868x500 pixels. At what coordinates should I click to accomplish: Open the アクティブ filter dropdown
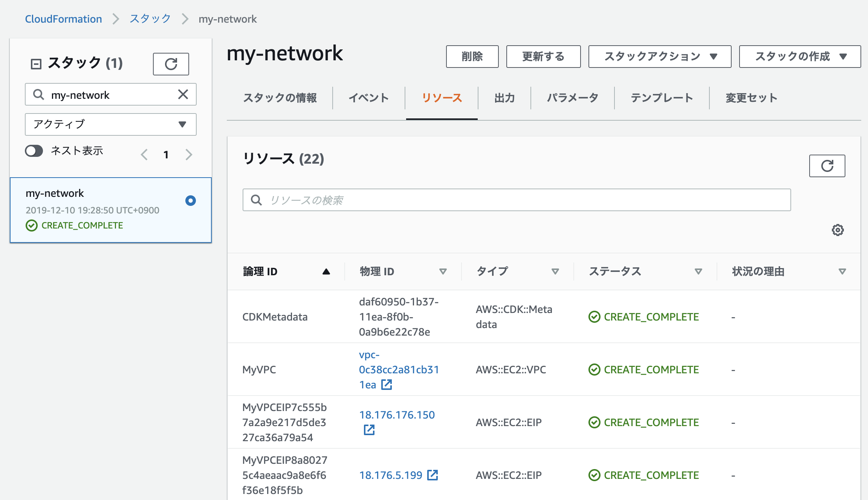click(x=110, y=124)
